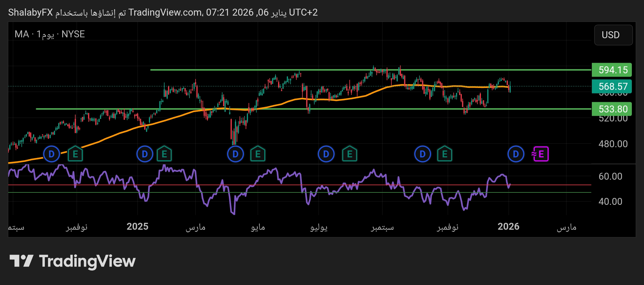Click the TradingView logo at bottom
Screen dimensions: 644x285
click(72, 261)
